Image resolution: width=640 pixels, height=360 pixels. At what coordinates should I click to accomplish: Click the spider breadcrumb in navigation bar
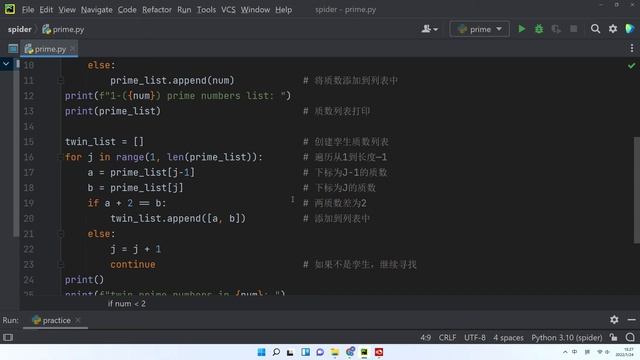[x=20, y=29]
